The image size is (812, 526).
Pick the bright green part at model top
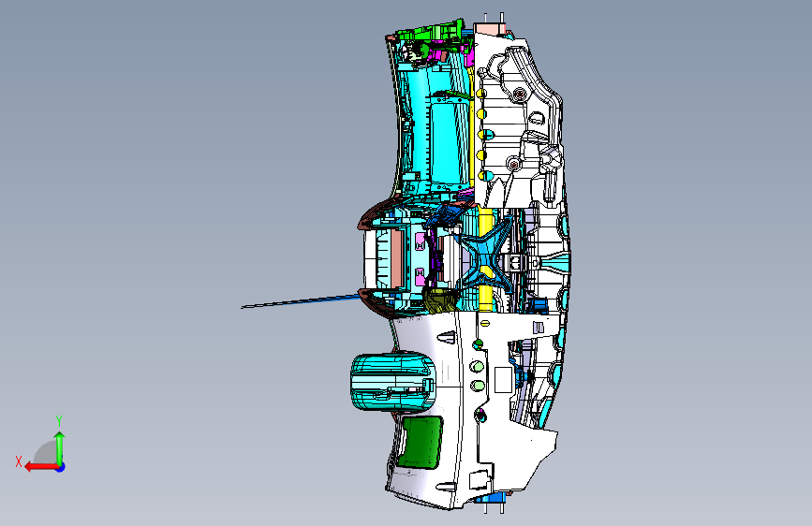pyautogui.click(x=428, y=32)
